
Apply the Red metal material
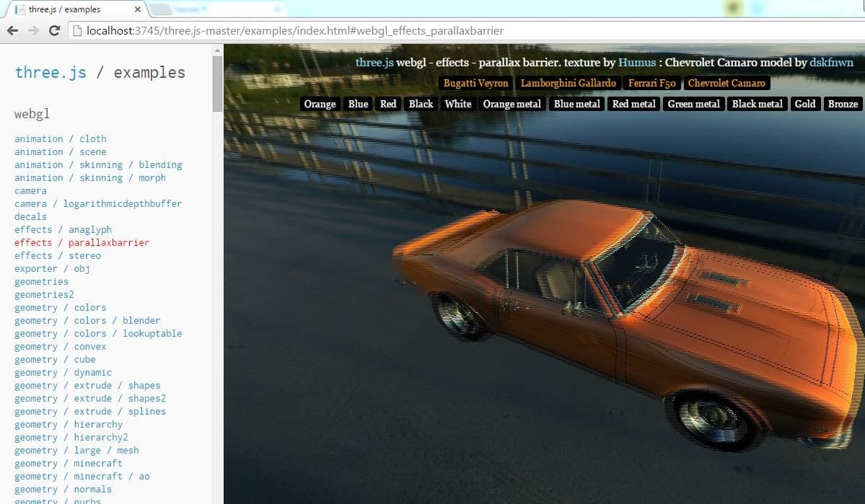pyautogui.click(x=634, y=104)
